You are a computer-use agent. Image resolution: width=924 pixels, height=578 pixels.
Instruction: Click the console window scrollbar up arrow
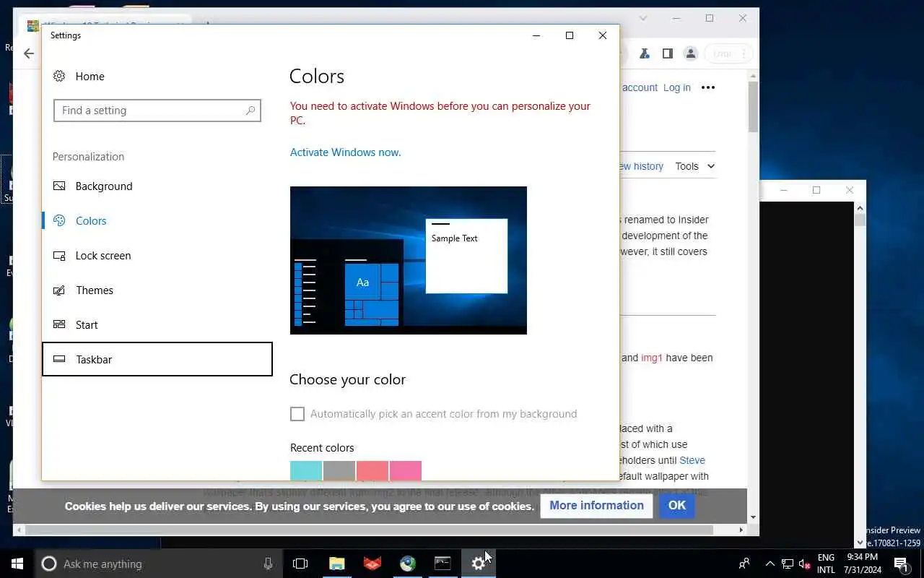click(x=860, y=208)
